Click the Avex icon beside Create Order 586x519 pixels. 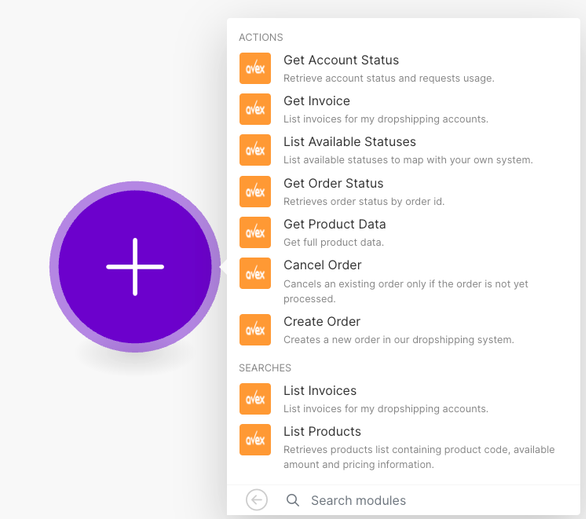click(255, 330)
